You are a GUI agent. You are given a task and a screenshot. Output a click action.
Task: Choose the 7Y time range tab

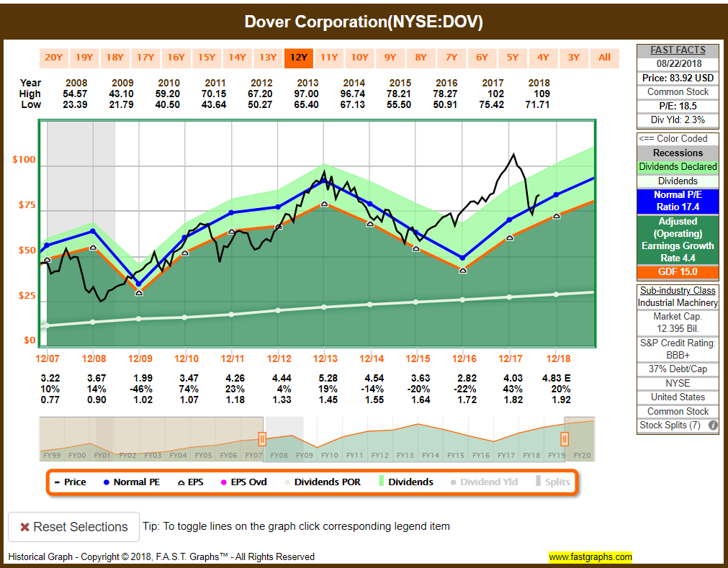451,58
